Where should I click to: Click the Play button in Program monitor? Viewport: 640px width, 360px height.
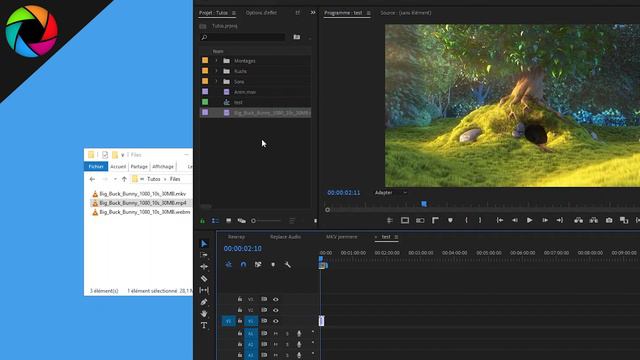tap(529, 220)
